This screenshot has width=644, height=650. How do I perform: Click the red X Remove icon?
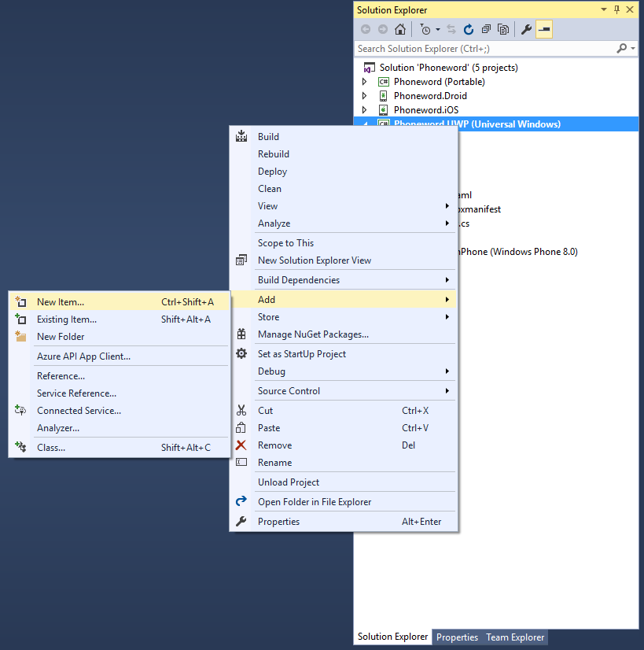pos(241,445)
